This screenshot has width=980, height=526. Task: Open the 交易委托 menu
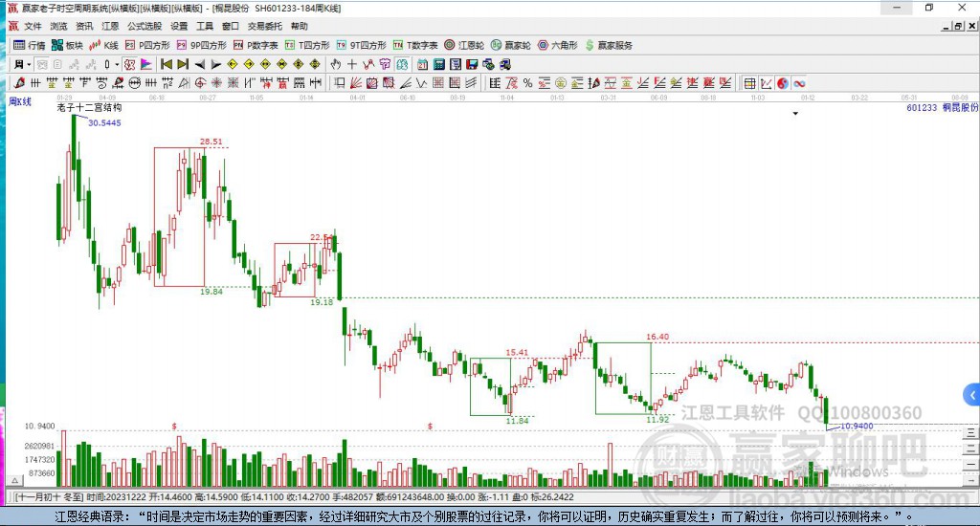[x=265, y=26]
